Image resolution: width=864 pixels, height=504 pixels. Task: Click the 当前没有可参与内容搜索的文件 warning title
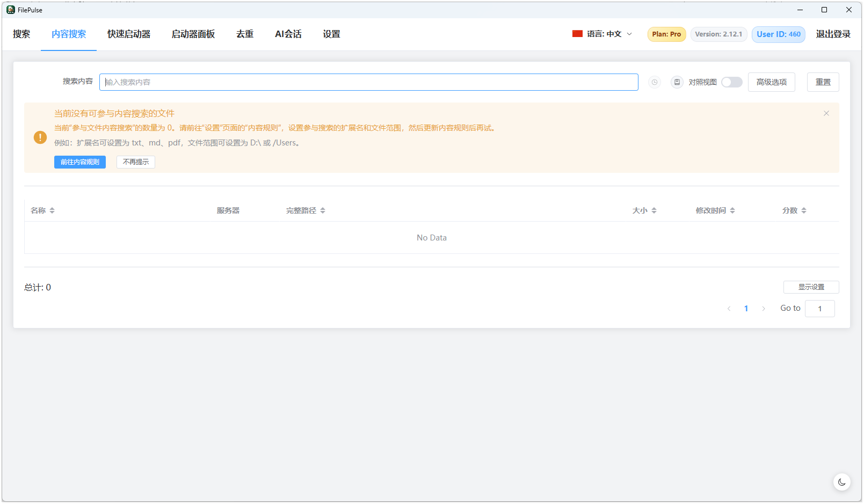tap(114, 113)
